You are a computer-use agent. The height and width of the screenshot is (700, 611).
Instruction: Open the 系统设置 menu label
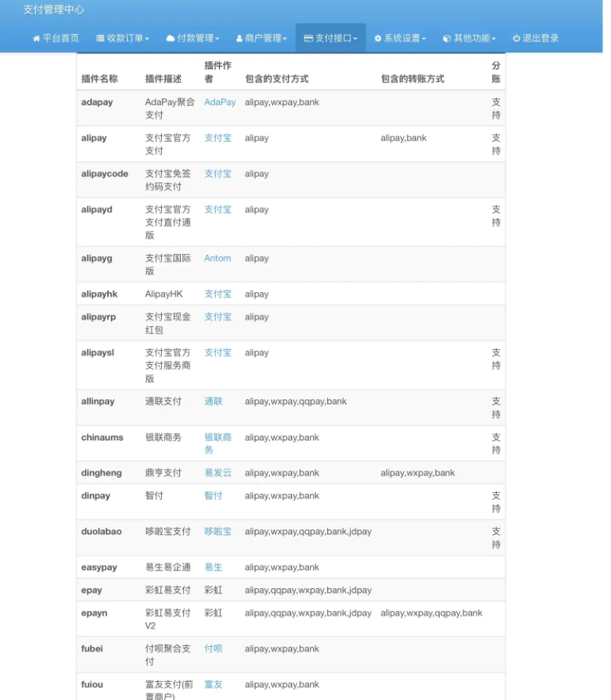coord(402,38)
